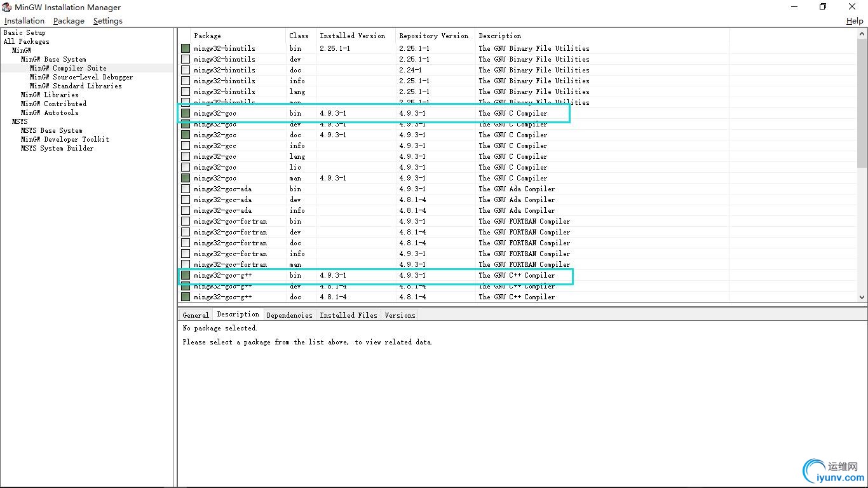The height and width of the screenshot is (488, 868).
Task: Mark mingw32-gcc-fortran bin package checkbox
Action: pos(186,221)
